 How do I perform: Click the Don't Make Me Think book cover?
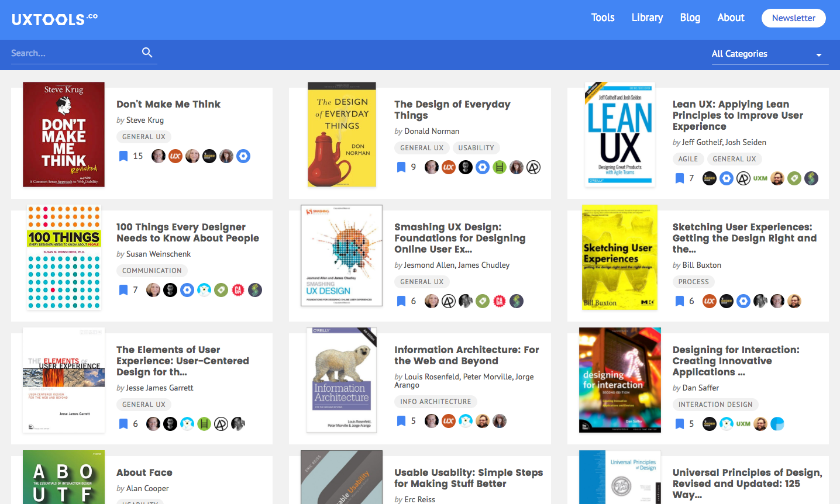coord(64,134)
